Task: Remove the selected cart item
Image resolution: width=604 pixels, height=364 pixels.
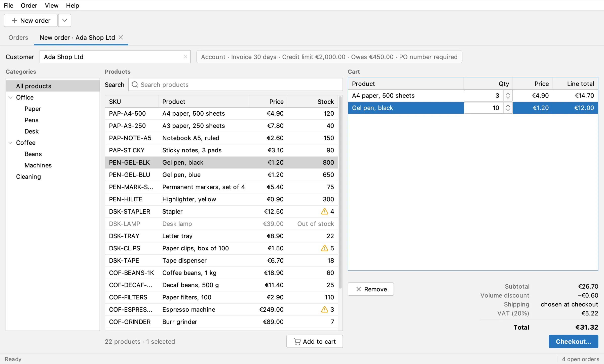Action: (x=371, y=289)
